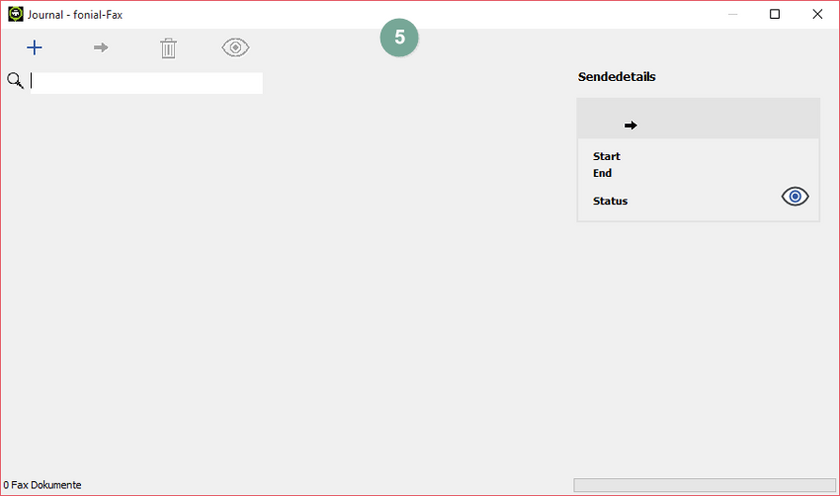The image size is (840, 496).
Task: Click the magnifying glass search icon
Action: pos(15,82)
